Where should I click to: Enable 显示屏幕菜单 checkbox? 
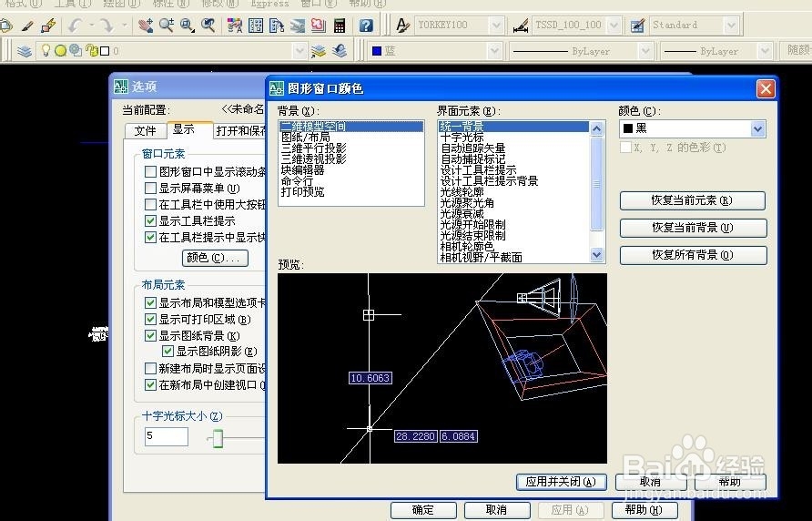point(151,188)
